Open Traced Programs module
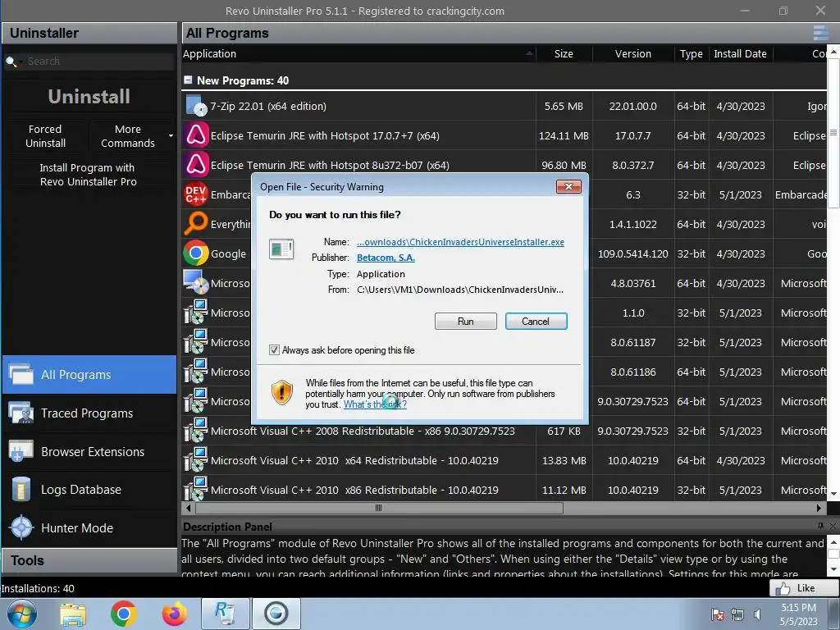Image resolution: width=840 pixels, height=630 pixels. (x=89, y=413)
